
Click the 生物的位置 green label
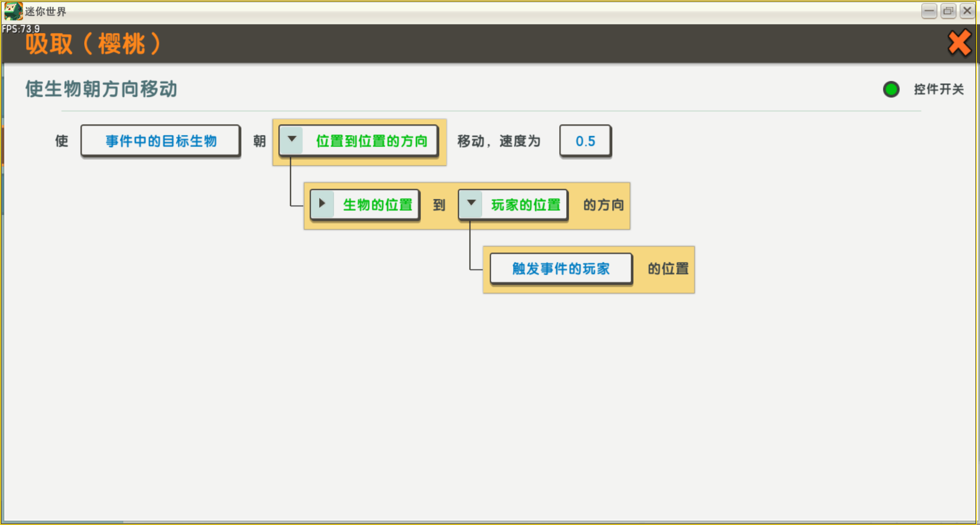pyautogui.click(x=377, y=205)
